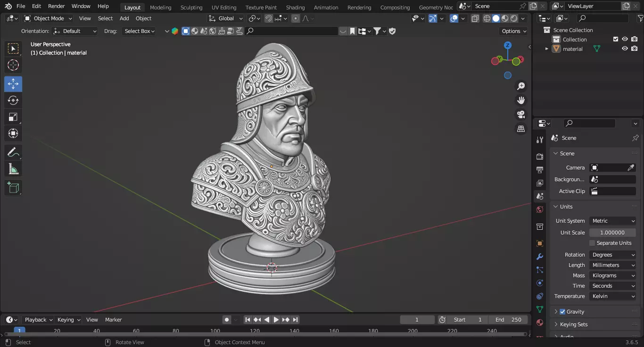Screen dimensions: 644x347
Task: Toggle proportional editing button
Action: coord(296,18)
